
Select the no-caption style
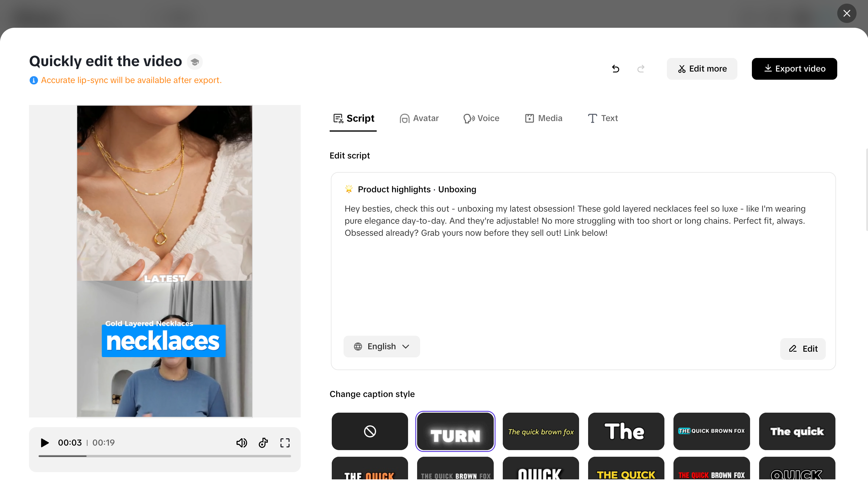click(x=370, y=431)
